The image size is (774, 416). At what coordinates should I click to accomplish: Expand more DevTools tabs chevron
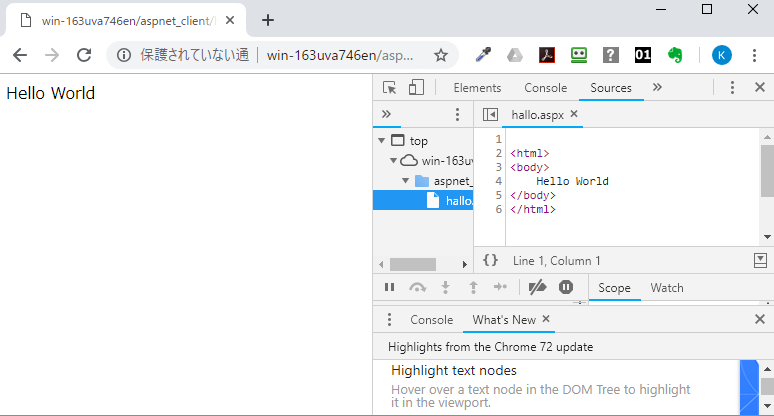[x=657, y=88]
